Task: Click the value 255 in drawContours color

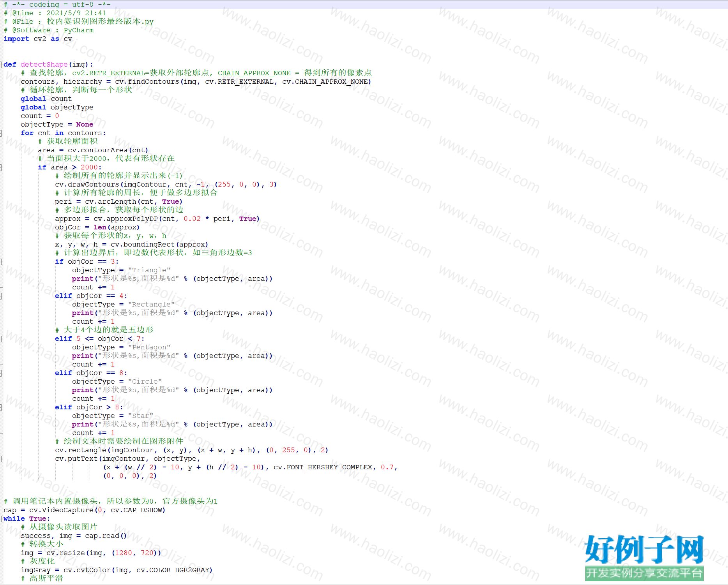Action: point(224,185)
